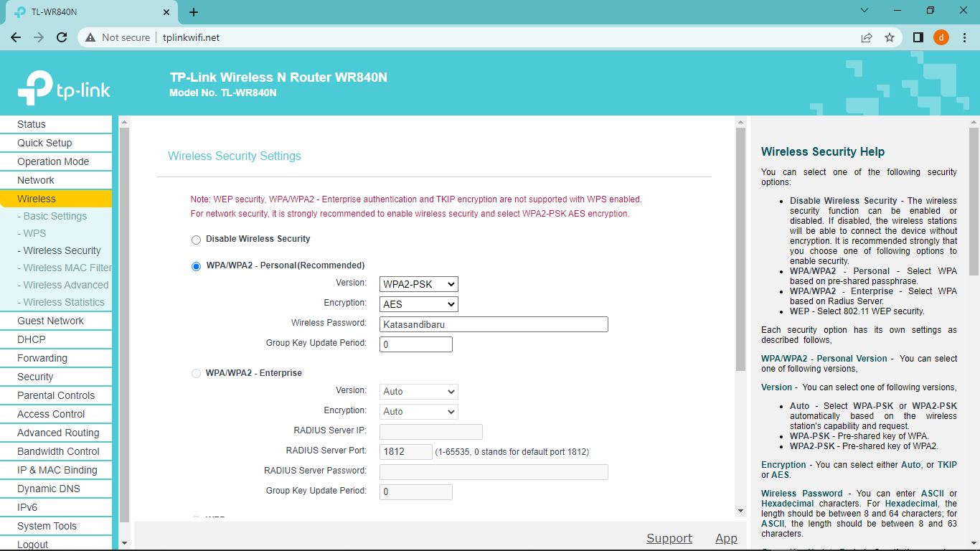Open the WPA2-PSK version dropdown
Screen dimensions: 980x551
(419, 284)
